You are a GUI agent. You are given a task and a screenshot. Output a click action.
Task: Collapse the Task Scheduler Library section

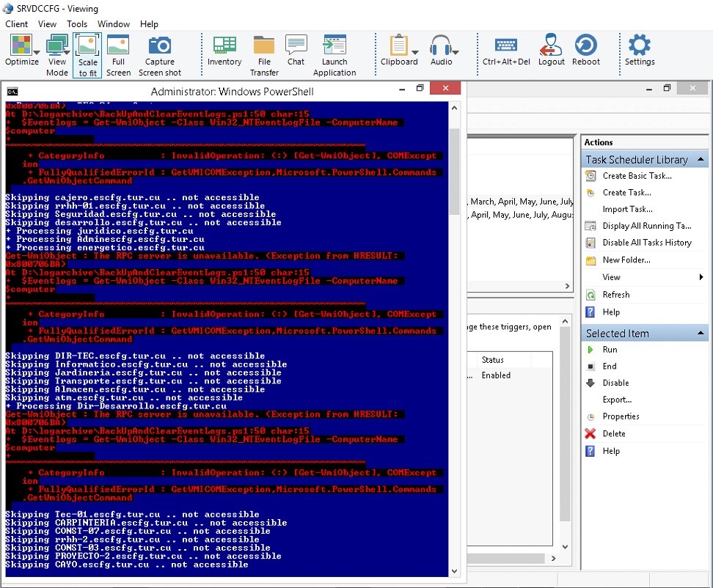[701, 159]
